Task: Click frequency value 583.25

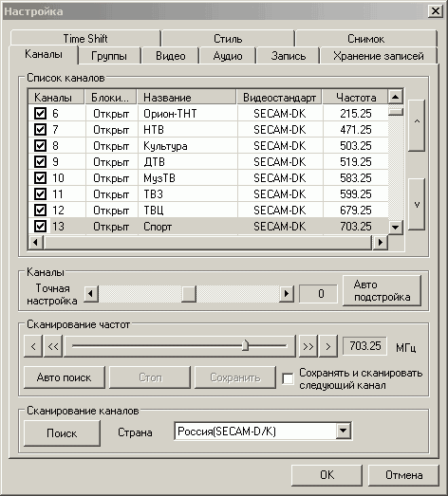Action: point(356,178)
